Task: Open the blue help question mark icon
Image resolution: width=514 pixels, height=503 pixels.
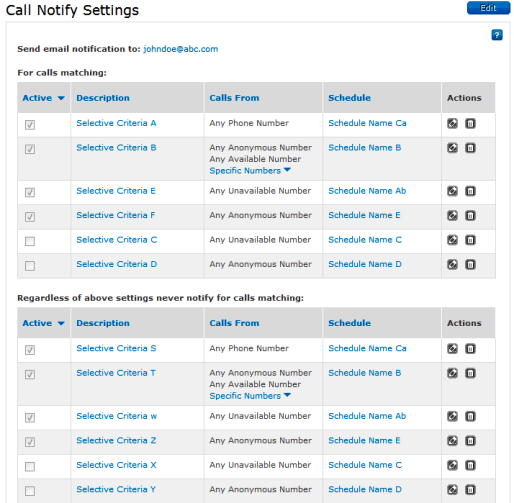Action: pos(497,35)
